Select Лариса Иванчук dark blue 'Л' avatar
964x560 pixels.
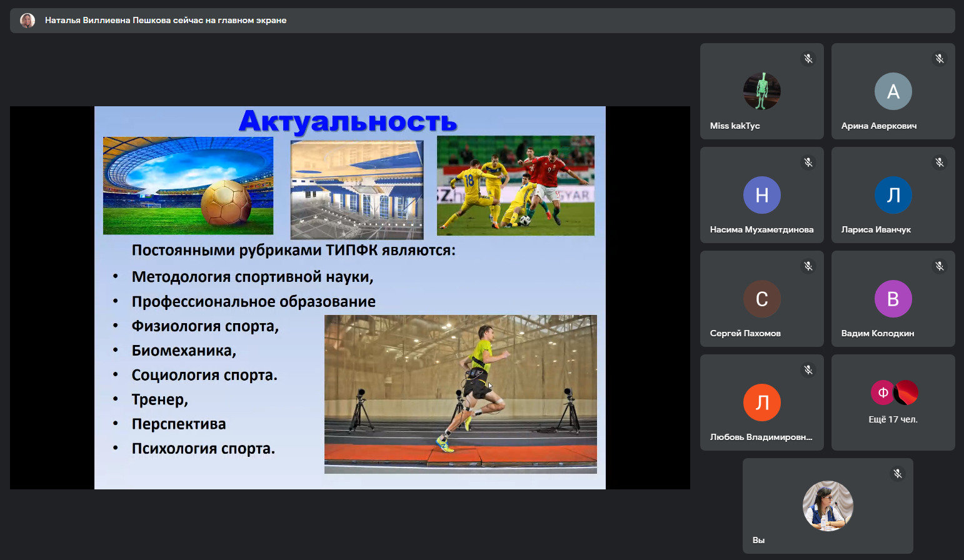coord(893,195)
